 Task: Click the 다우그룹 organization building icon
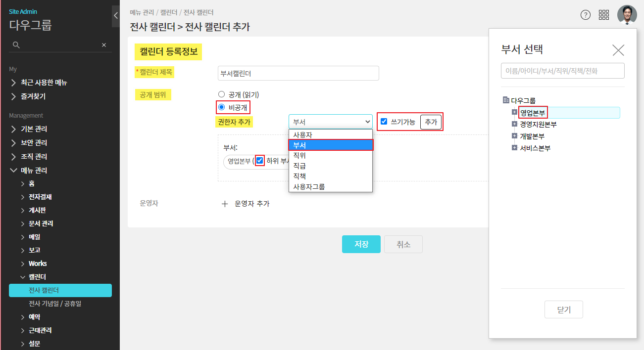[x=505, y=100]
